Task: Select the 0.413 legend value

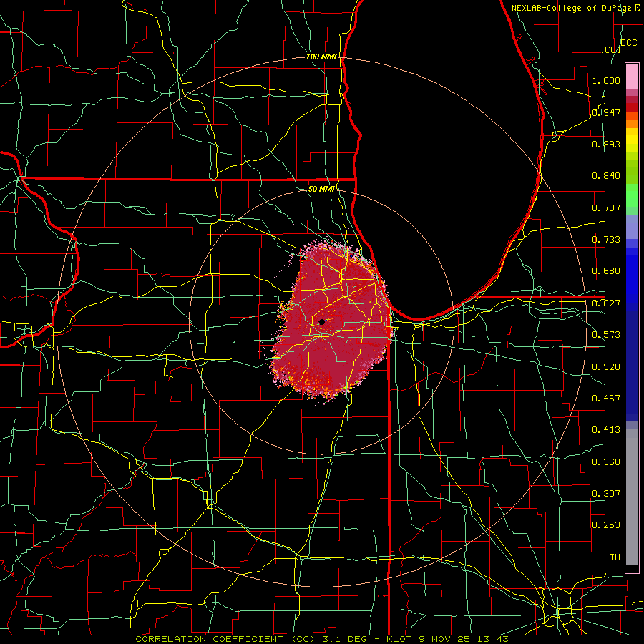Action: tap(606, 430)
